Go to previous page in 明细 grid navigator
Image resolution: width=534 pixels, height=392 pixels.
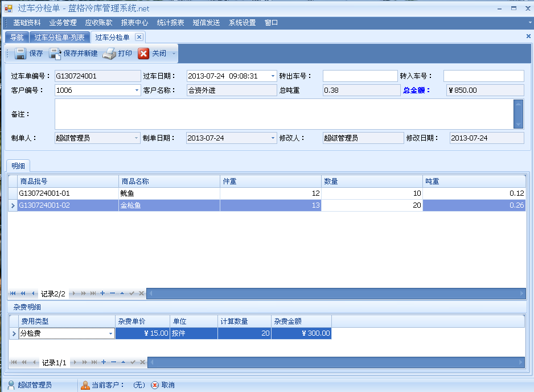[x=23, y=294]
